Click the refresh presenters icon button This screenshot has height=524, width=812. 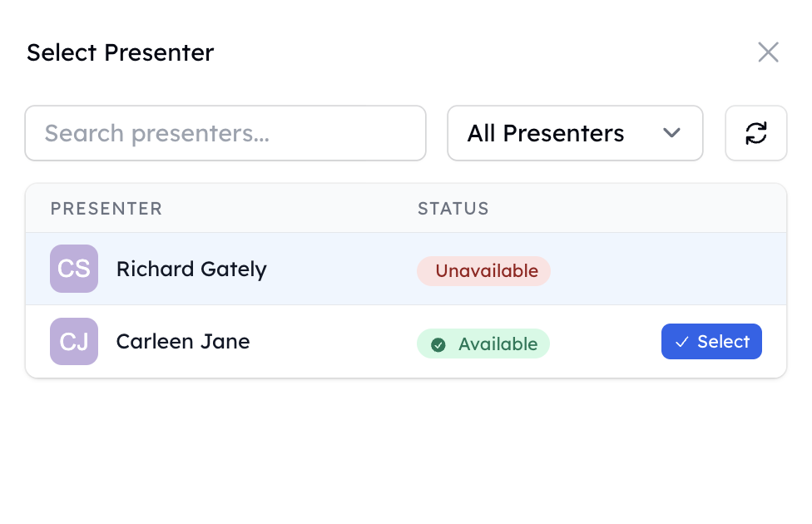pyautogui.click(x=756, y=133)
